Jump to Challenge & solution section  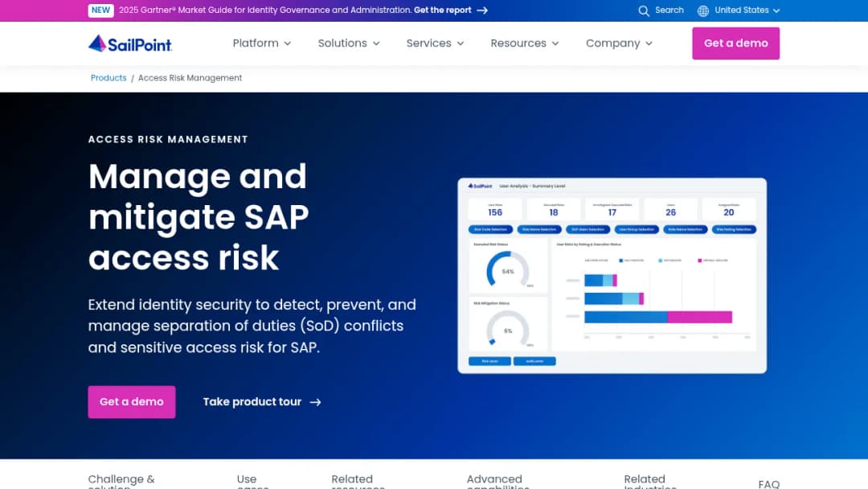121,481
